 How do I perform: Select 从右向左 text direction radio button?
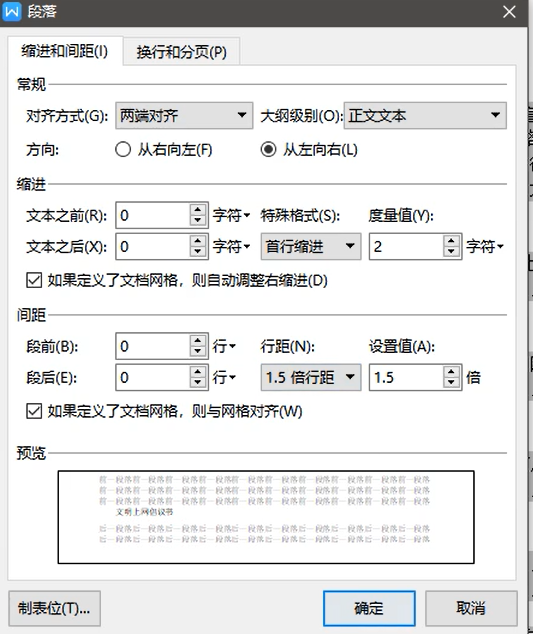tap(123, 150)
